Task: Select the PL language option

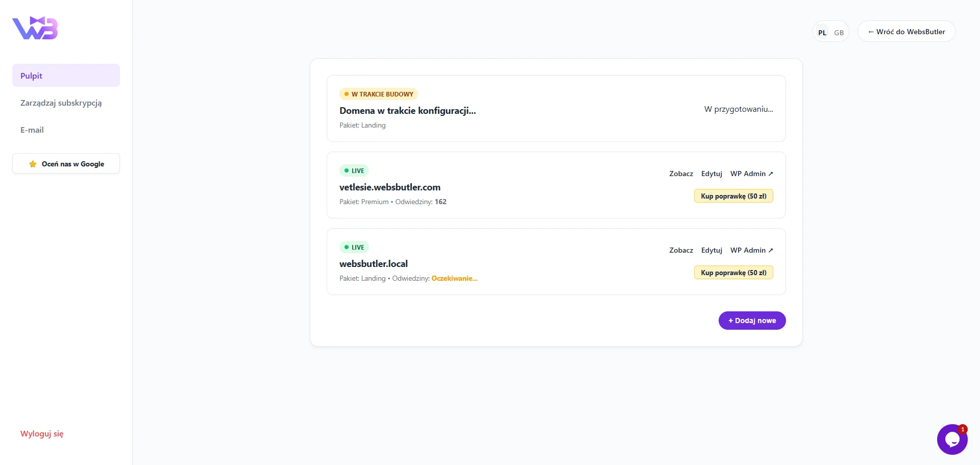Action: [822, 32]
